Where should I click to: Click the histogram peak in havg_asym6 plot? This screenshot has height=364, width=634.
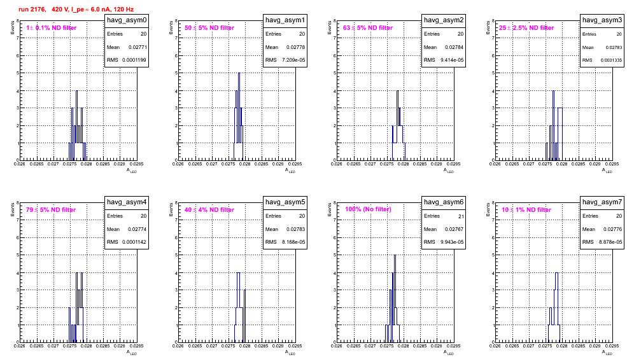pyautogui.click(x=395, y=255)
